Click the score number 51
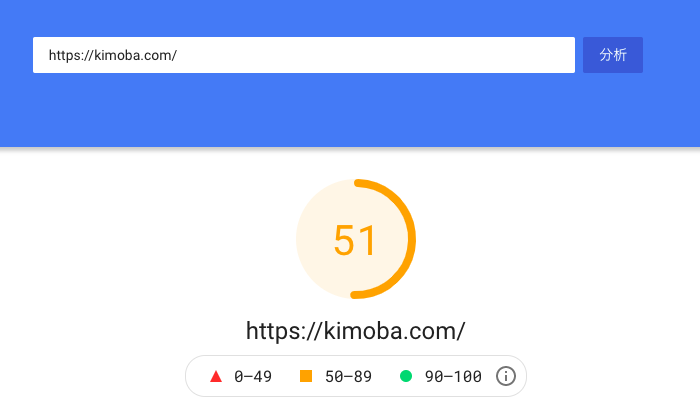Viewport: 700px width, 420px height. pos(355,240)
